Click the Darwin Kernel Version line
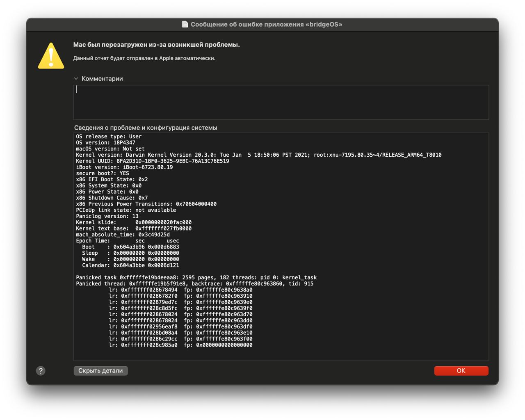The width and height of the screenshot is (525, 420). pos(259,155)
